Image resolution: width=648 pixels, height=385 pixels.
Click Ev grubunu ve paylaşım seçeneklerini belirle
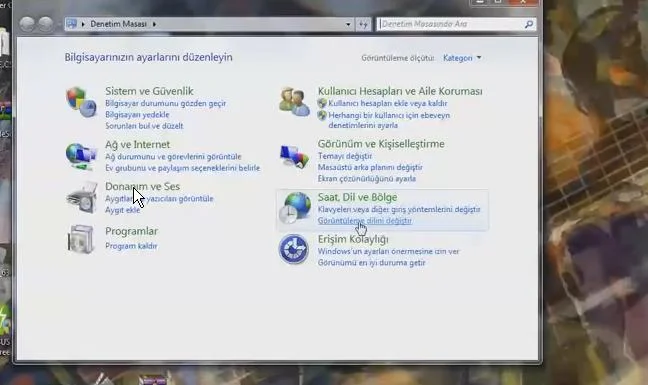183,168
